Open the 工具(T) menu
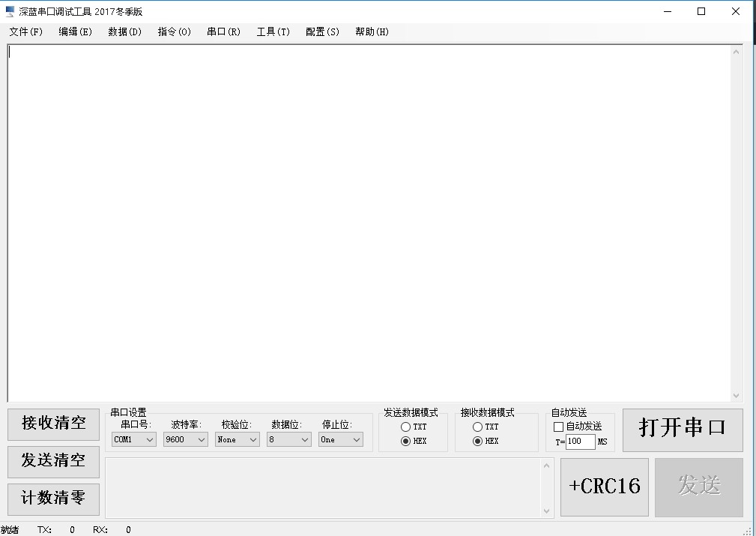 pos(273,31)
